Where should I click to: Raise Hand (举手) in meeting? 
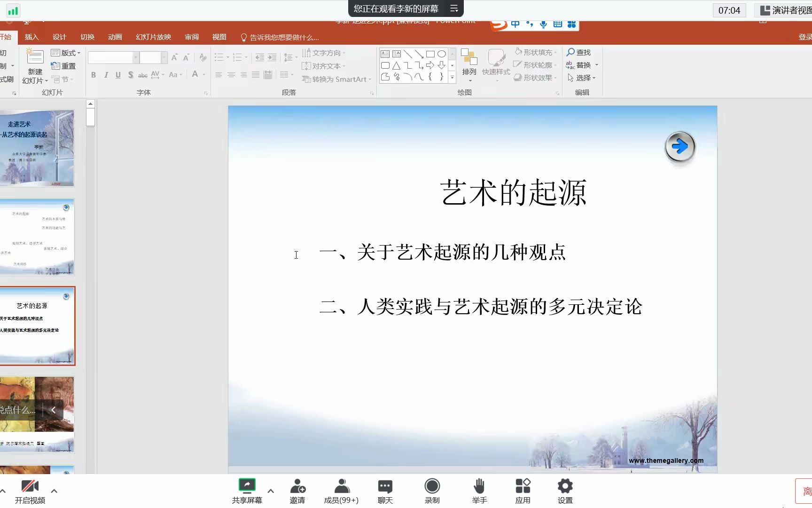[479, 491]
